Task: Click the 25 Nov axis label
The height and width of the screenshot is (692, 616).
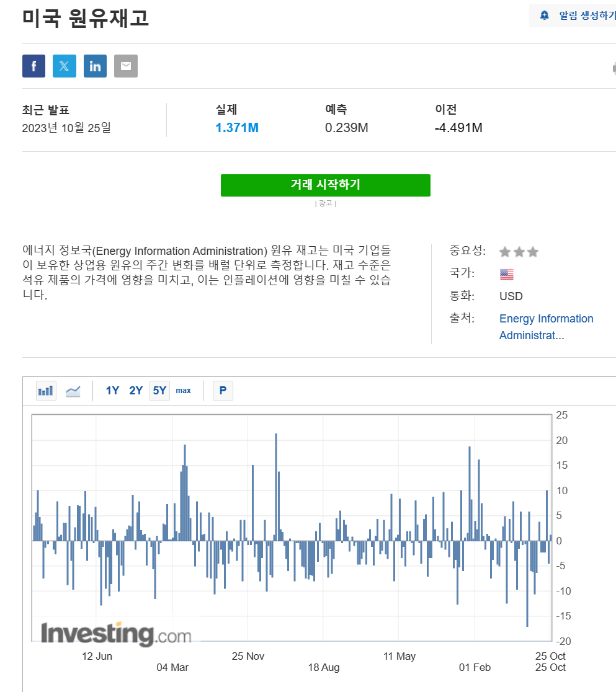Action: point(248,656)
